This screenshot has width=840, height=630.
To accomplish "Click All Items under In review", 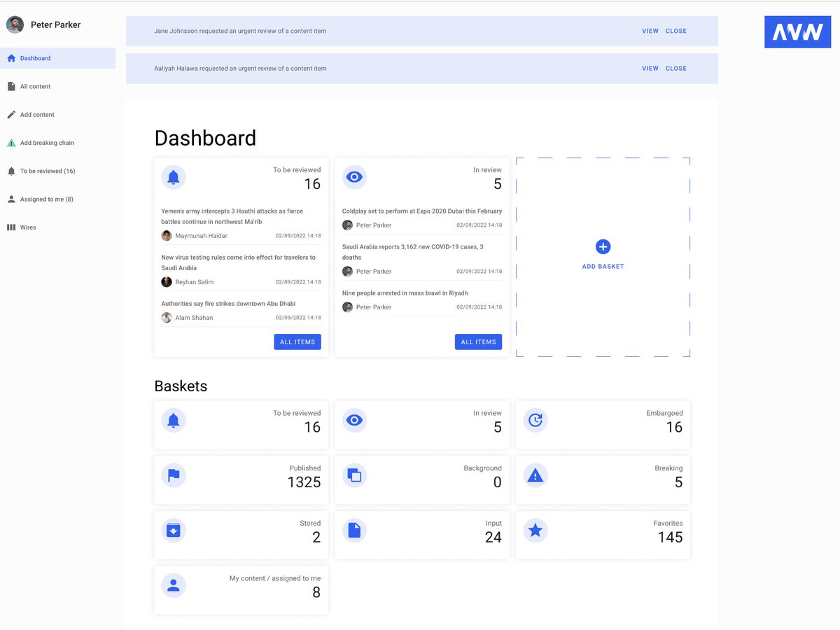I will (x=478, y=342).
